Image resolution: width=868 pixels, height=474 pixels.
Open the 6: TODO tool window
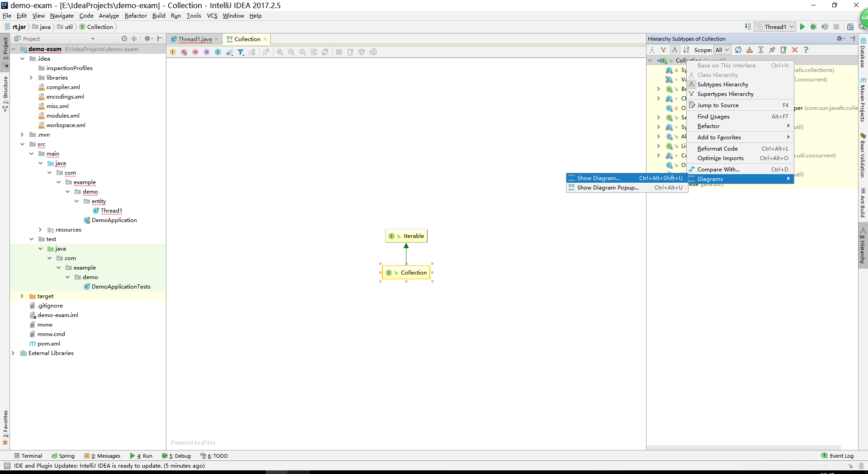click(214, 456)
